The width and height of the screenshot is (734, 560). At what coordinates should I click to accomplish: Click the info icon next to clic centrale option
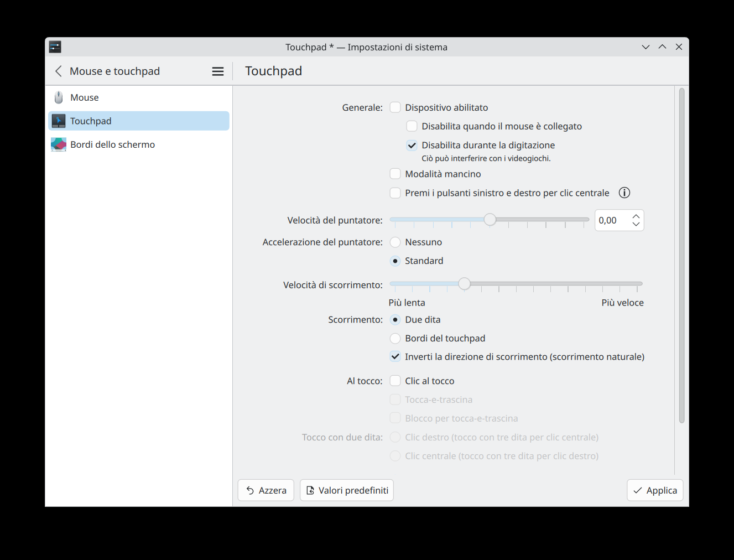(624, 193)
